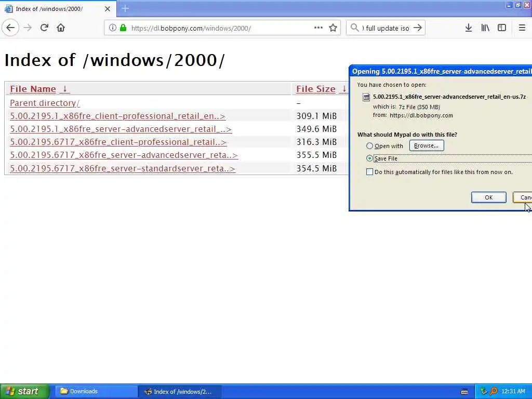The width and height of the screenshot is (532, 399).
Task: Click the 354.5 MiB size cell
Action: pyautogui.click(x=316, y=168)
